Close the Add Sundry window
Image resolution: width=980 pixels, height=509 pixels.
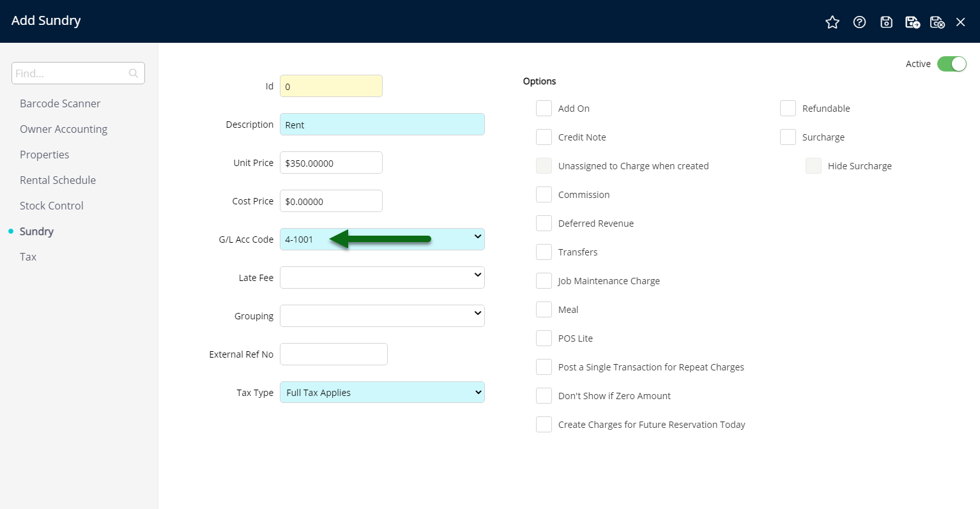(960, 22)
